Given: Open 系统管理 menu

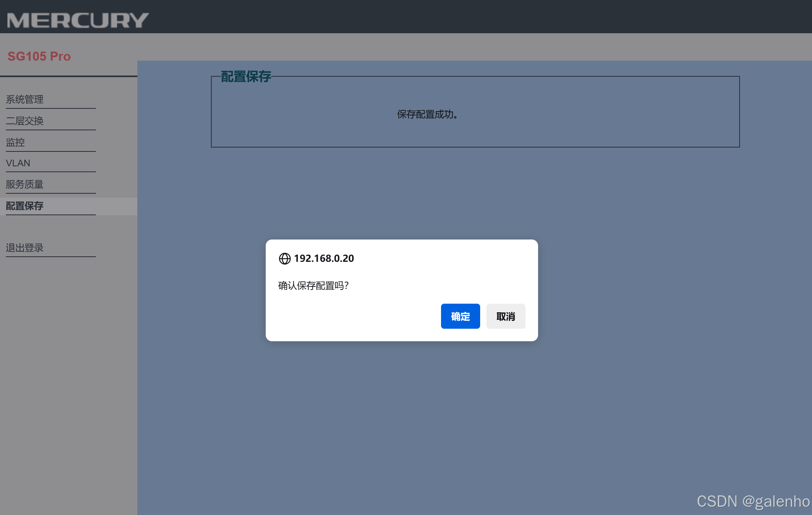Looking at the screenshot, I should coord(25,99).
